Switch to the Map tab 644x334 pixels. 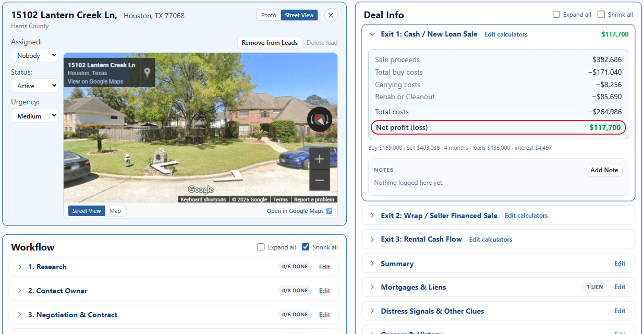[x=115, y=211]
